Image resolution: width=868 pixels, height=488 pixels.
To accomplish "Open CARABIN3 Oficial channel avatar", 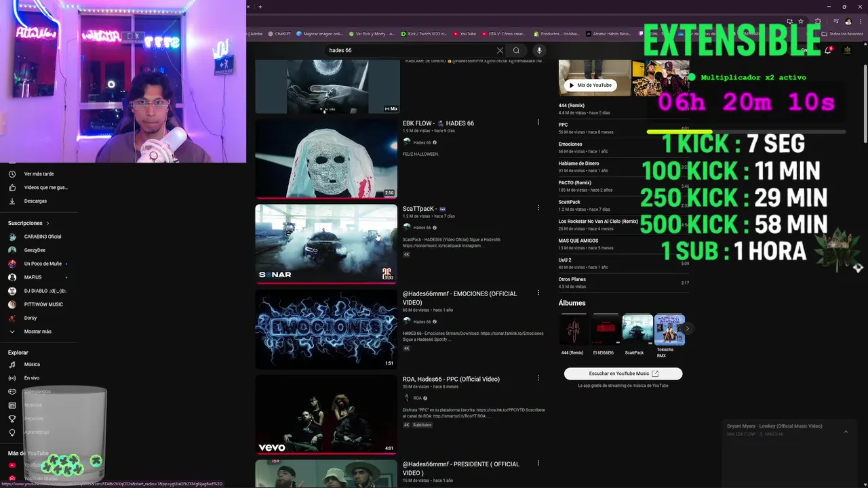I will point(12,237).
